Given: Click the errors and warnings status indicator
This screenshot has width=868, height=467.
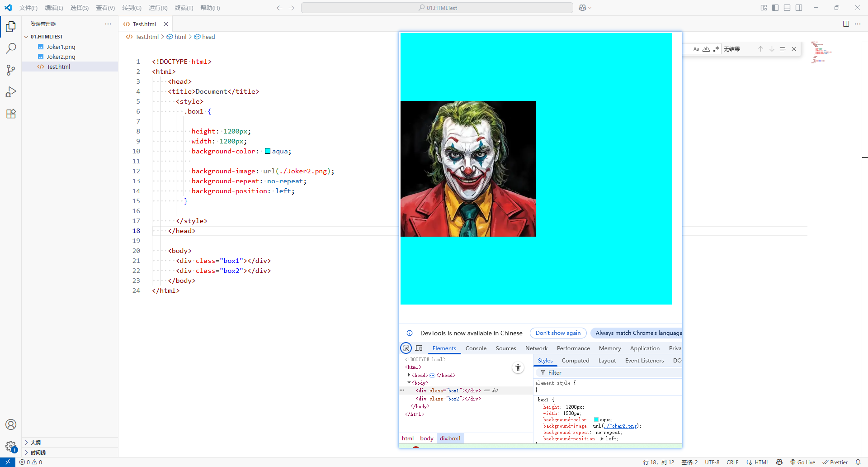Looking at the screenshot, I should (x=31, y=462).
